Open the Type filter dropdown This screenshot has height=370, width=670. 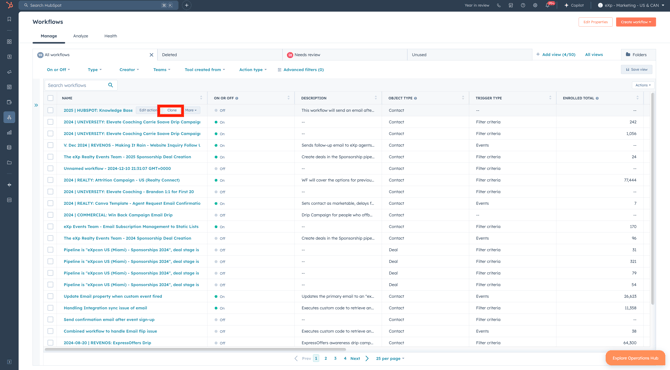[94, 70]
